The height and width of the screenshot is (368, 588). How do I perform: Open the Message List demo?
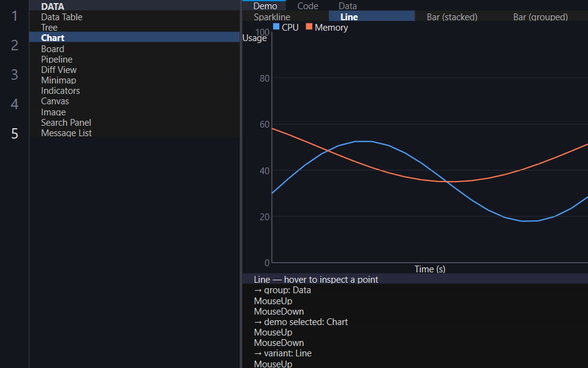pyautogui.click(x=134, y=133)
